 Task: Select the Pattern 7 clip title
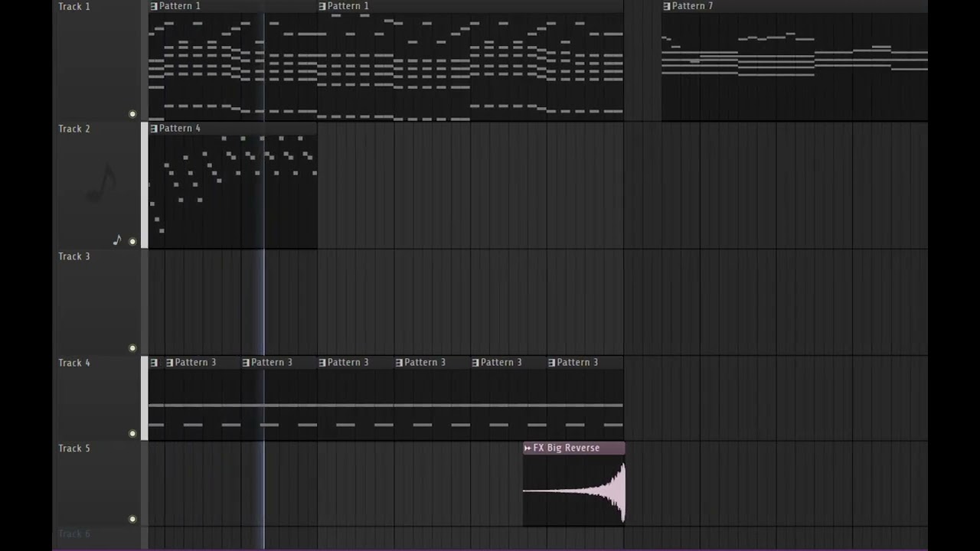tap(692, 6)
